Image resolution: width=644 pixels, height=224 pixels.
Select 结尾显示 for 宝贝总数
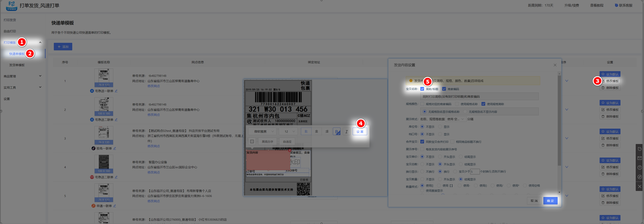click(x=461, y=164)
